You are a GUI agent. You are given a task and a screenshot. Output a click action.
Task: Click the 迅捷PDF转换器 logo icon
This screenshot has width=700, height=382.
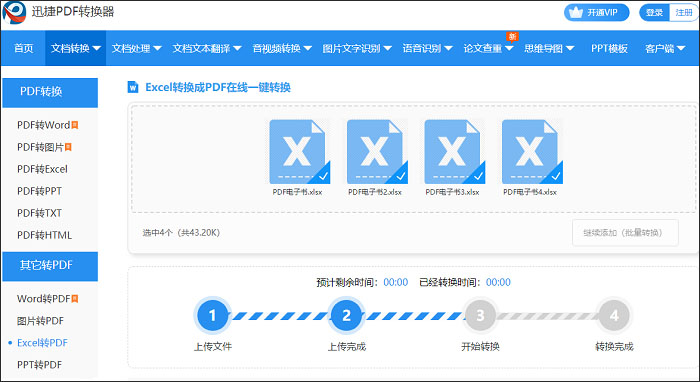click(x=14, y=12)
